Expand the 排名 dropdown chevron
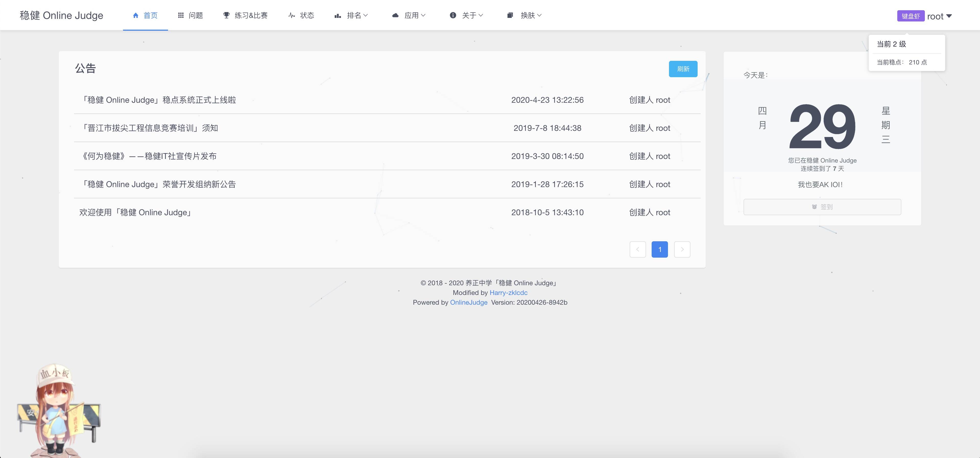This screenshot has height=458, width=980. coord(366,15)
